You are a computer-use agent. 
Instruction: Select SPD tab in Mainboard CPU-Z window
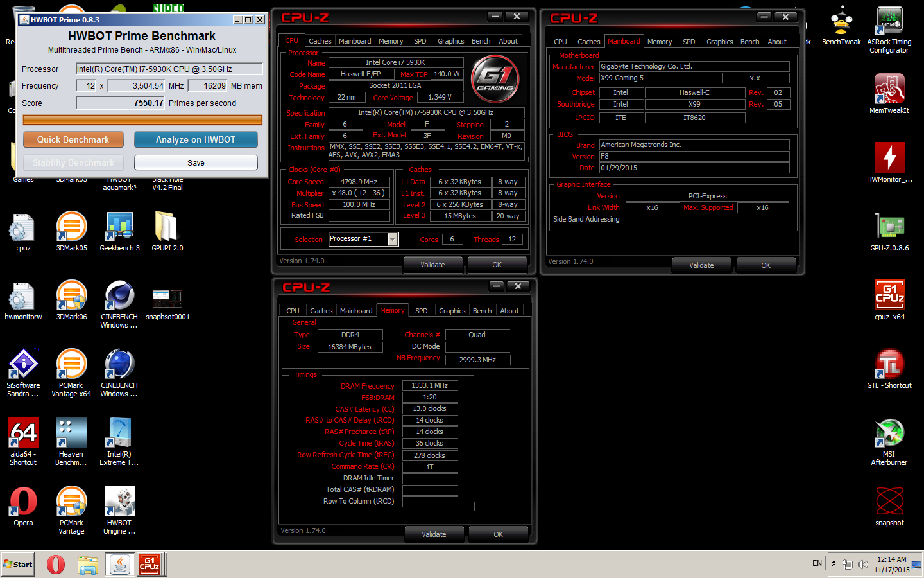click(689, 42)
